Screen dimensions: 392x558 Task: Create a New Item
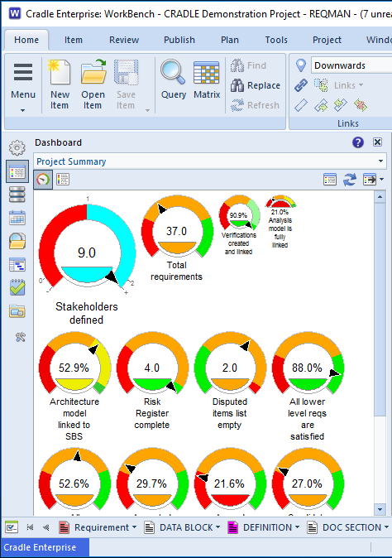pos(60,85)
